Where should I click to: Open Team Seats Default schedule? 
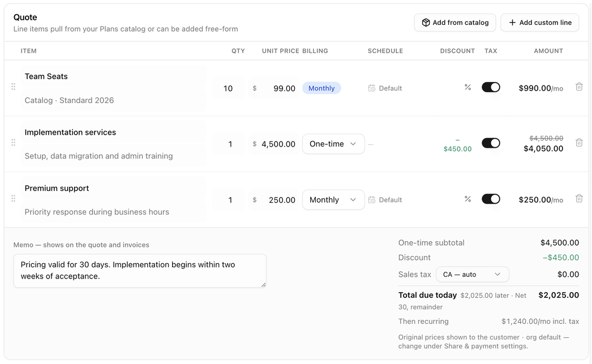[x=385, y=88]
